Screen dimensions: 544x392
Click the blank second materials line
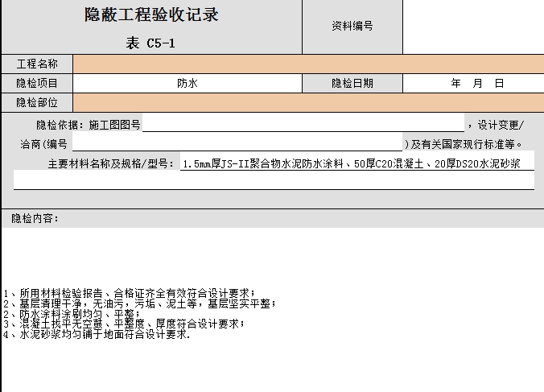coord(274,180)
